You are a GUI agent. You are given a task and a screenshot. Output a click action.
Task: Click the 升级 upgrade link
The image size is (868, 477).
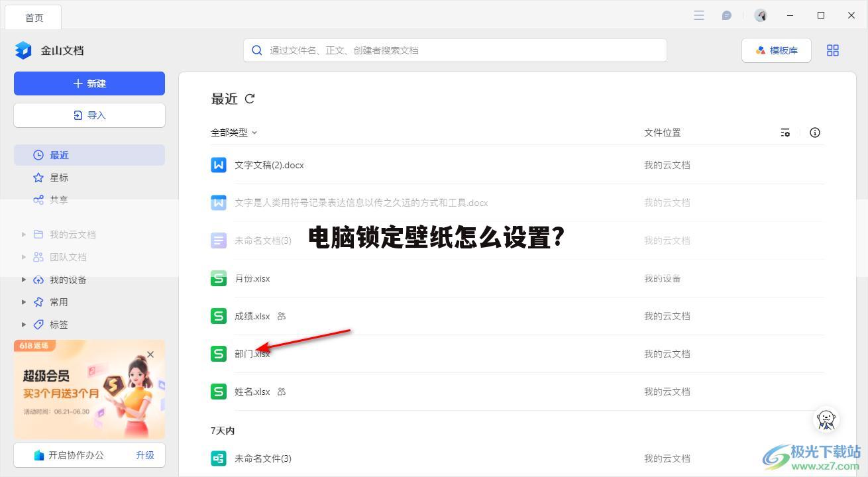(x=145, y=455)
